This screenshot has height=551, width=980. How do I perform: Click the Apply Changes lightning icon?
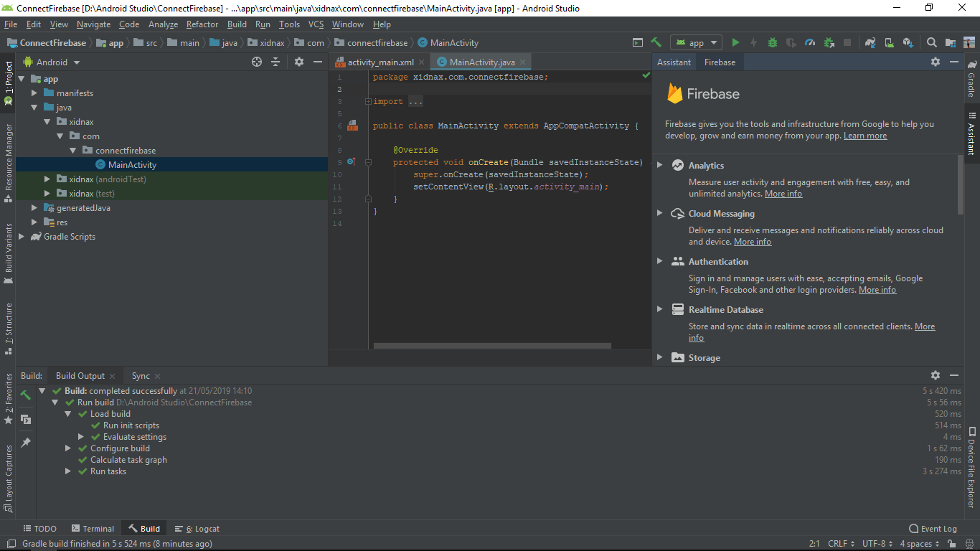(754, 42)
